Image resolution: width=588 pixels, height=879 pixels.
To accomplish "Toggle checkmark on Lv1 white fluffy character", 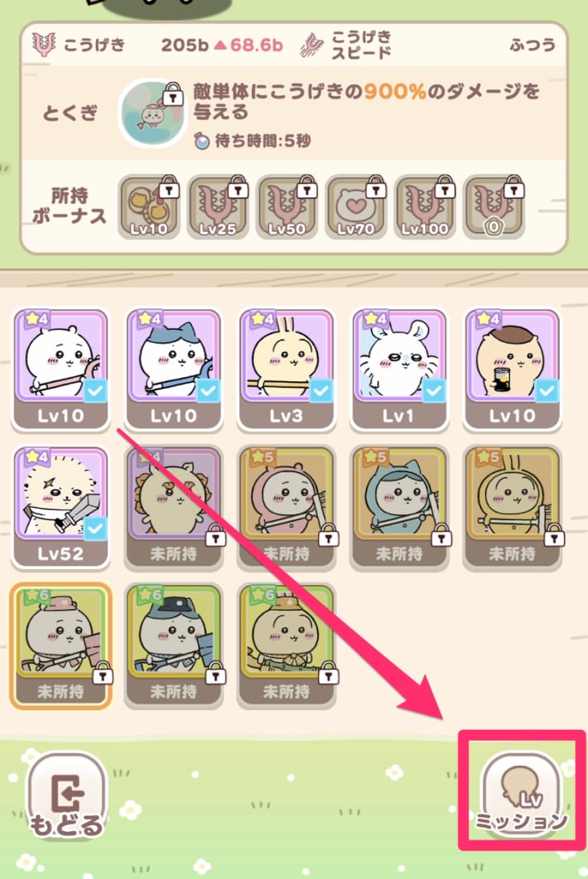I will (434, 390).
